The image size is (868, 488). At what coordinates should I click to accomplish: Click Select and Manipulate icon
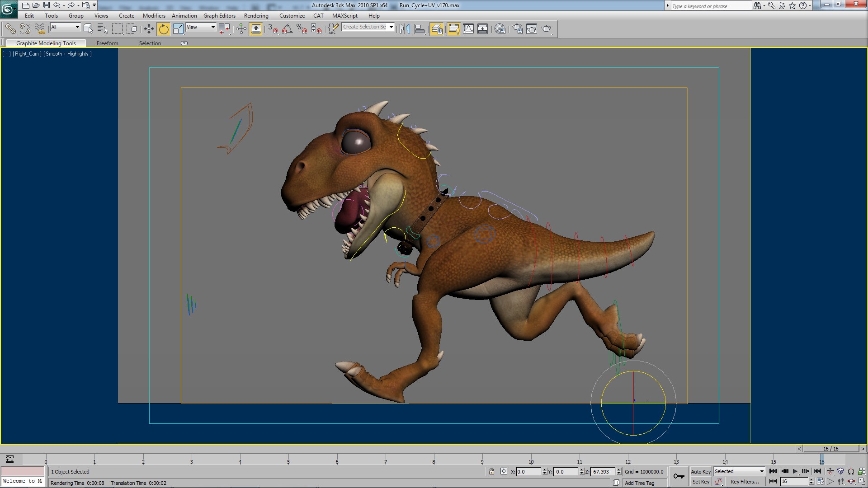click(241, 29)
